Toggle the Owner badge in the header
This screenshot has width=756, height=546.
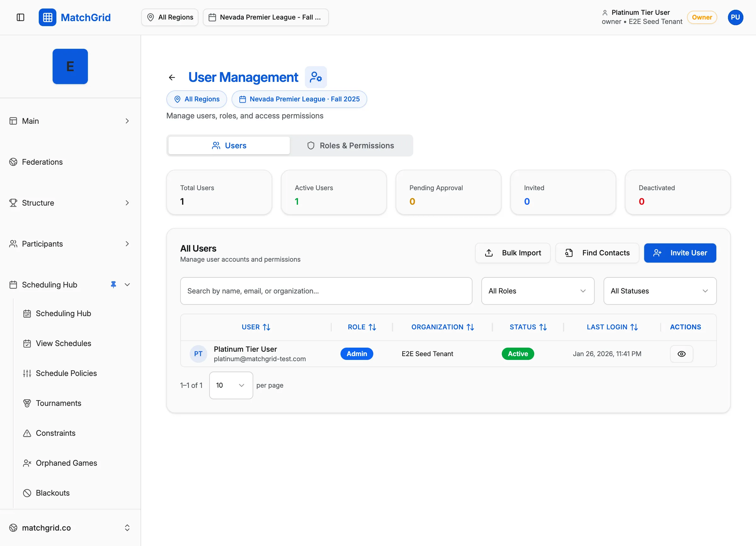(702, 17)
